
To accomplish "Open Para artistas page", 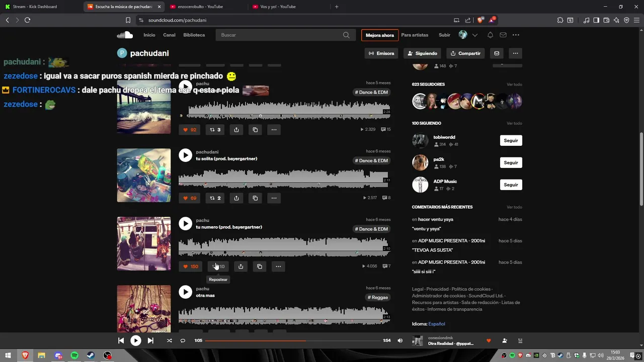I will click(x=415, y=35).
